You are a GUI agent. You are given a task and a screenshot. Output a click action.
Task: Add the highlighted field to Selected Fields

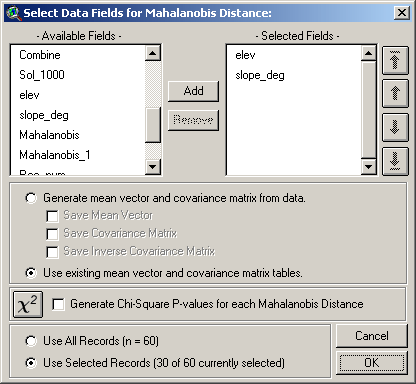tap(193, 91)
